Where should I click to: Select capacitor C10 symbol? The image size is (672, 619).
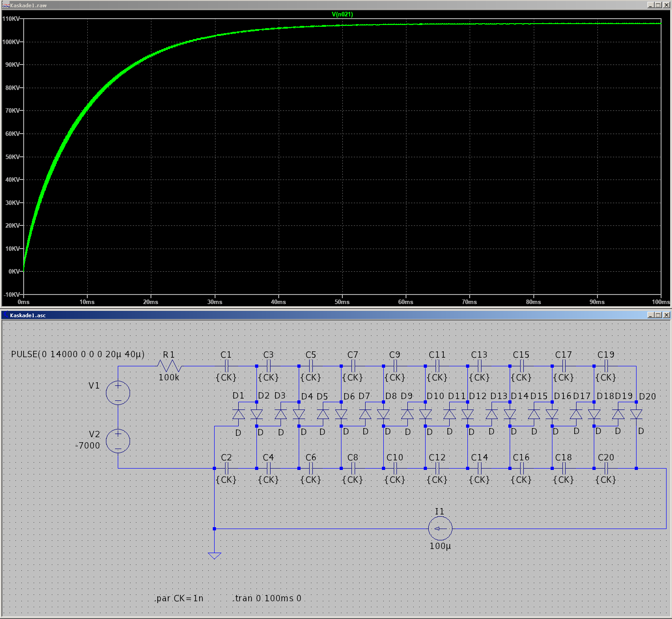pos(395,468)
